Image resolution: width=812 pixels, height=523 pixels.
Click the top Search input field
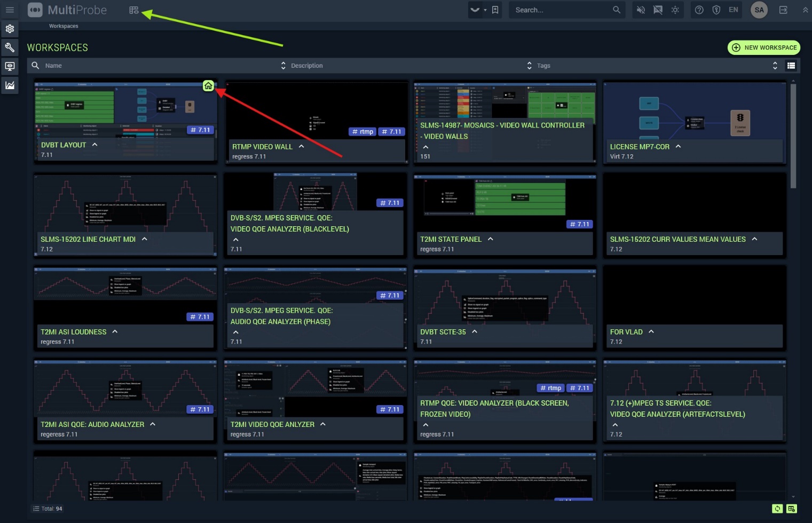click(x=561, y=10)
